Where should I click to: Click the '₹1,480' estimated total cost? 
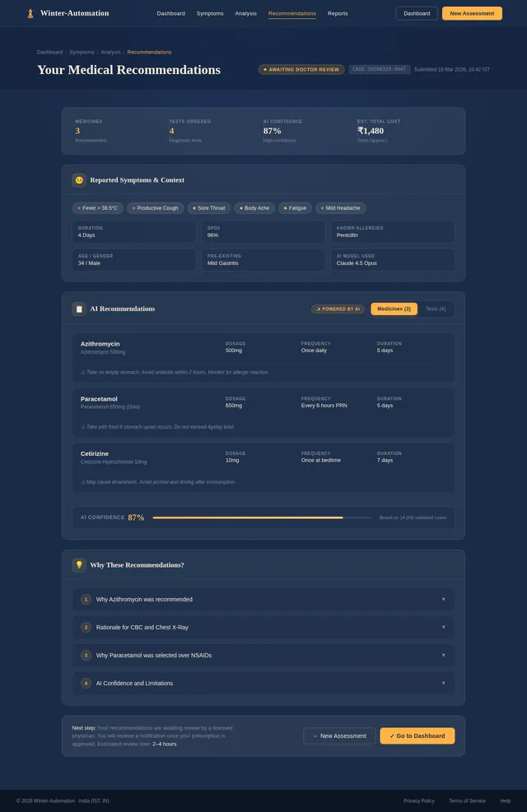[x=371, y=131]
